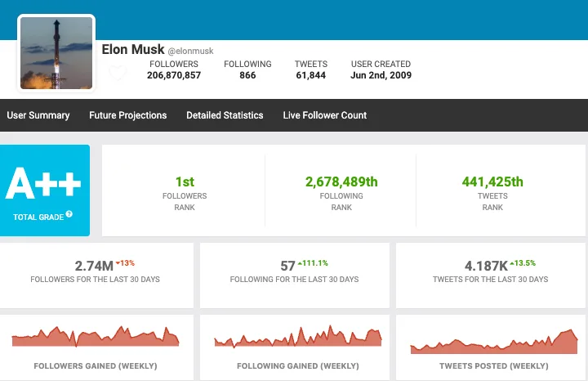Click the 2.74M followers last 30 days
The width and height of the screenshot is (588, 381).
click(x=94, y=267)
